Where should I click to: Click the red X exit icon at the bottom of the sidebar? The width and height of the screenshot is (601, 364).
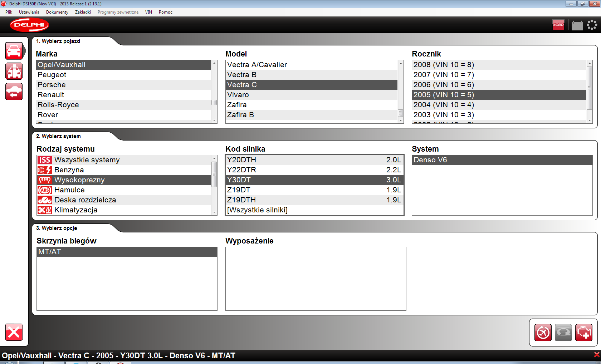[x=14, y=332]
